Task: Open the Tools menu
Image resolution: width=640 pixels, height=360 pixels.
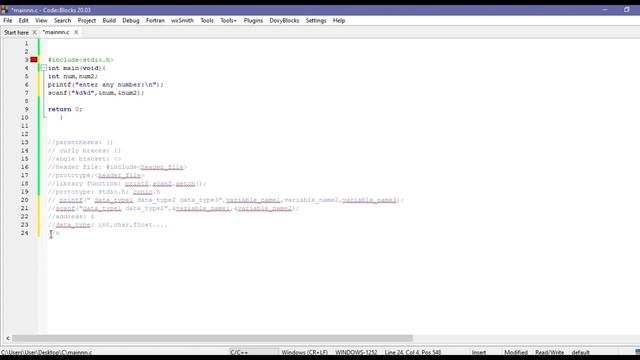Action: point(207,20)
